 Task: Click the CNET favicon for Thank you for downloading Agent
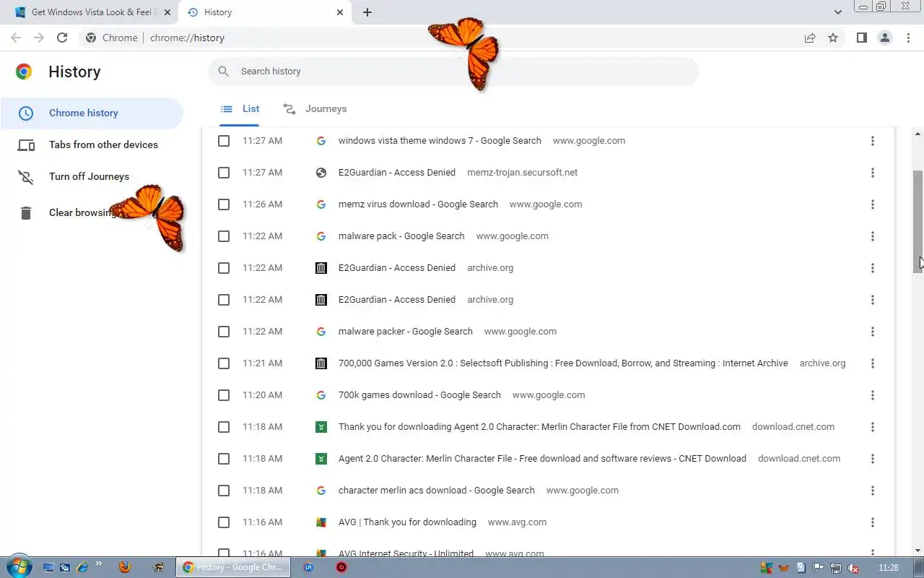tap(321, 427)
